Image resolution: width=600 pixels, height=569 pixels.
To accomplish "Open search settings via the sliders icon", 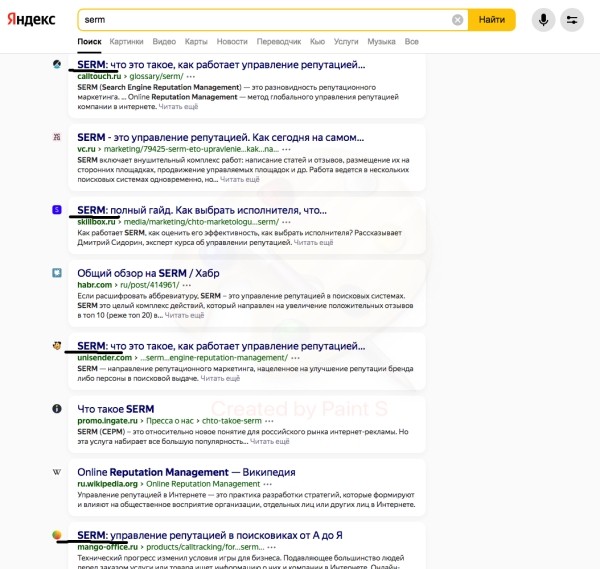I will [x=572, y=20].
